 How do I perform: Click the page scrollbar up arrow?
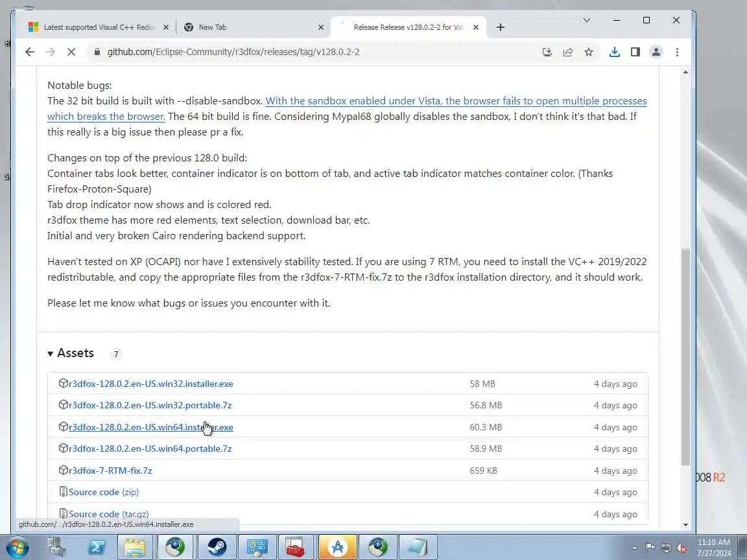click(x=685, y=73)
